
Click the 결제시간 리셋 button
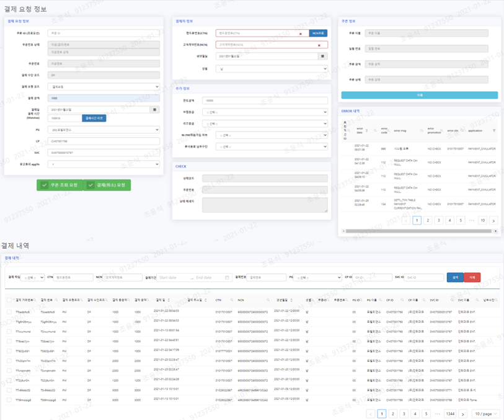(94, 118)
